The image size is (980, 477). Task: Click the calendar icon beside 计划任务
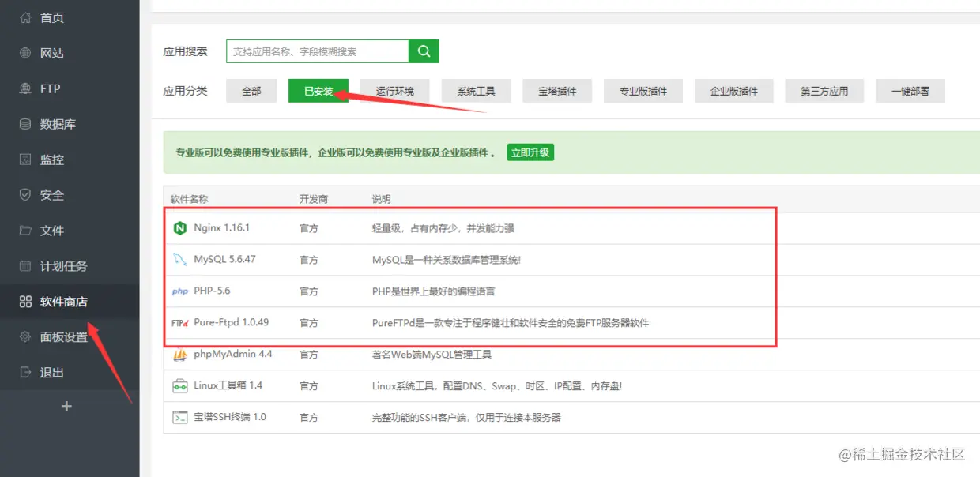[x=25, y=266]
